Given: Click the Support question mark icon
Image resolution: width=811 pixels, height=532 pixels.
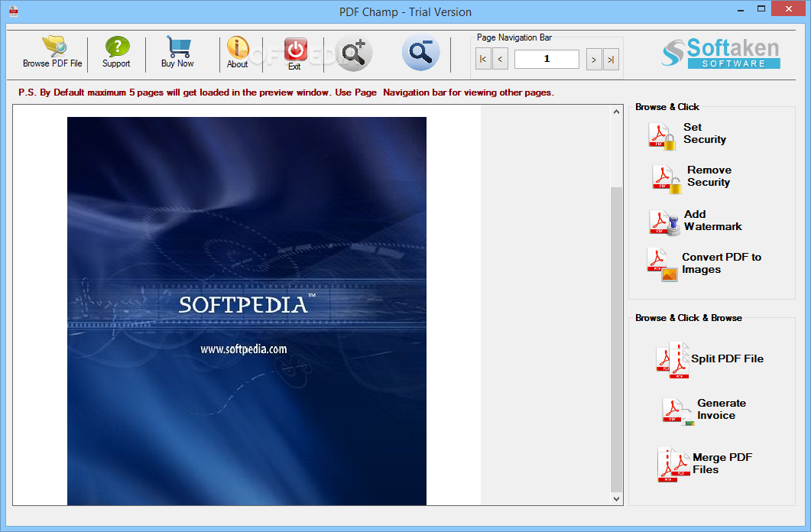Looking at the screenshot, I should [117, 47].
